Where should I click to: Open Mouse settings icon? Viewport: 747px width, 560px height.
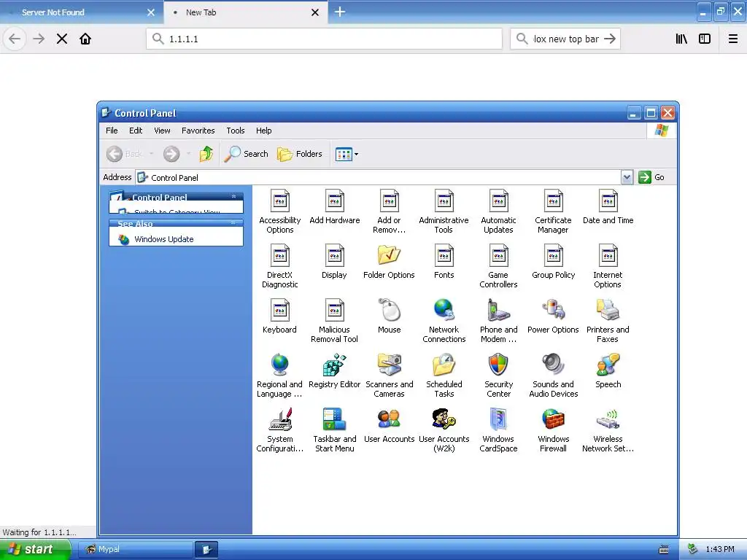pos(390,316)
